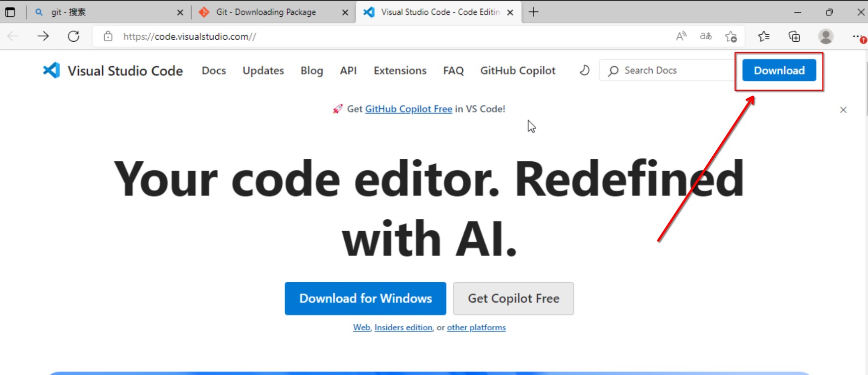Click the translate page icon
The height and width of the screenshot is (375, 868).
706,36
